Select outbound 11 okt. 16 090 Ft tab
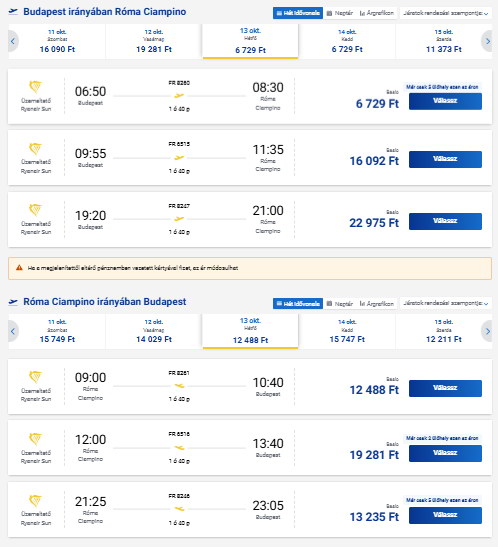Image resolution: width=498 pixels, height=547 pixels. coord(57,41)
